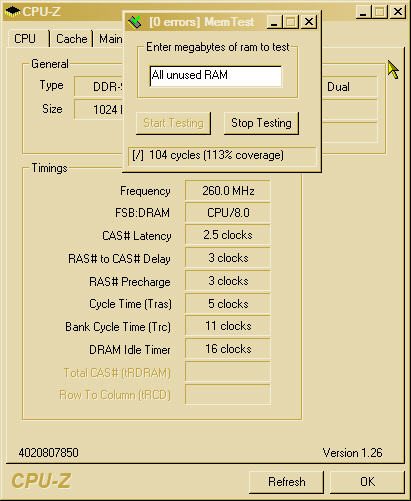Screen dimensions: 411x501
Task: Minimize the CPU-Z window
Action: pyautogui.click(x=363, y=12)
